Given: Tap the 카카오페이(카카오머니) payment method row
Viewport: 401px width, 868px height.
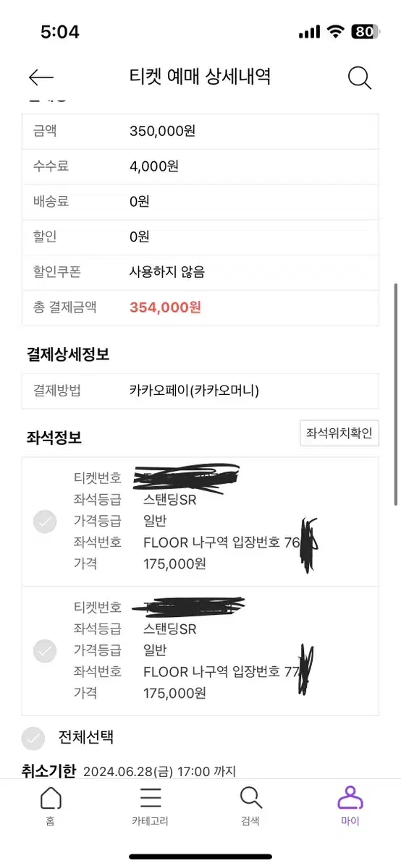Looking at the screenshot, I should 200,391.
